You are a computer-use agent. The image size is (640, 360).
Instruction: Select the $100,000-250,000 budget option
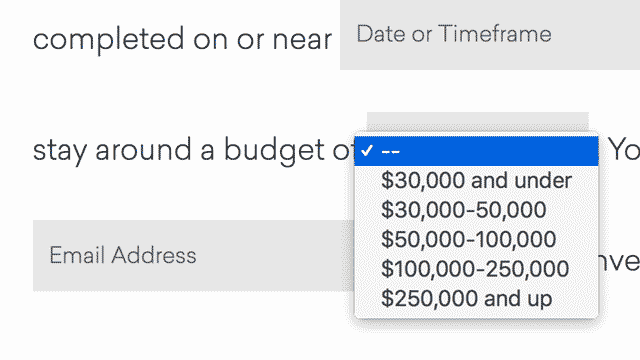476,269
